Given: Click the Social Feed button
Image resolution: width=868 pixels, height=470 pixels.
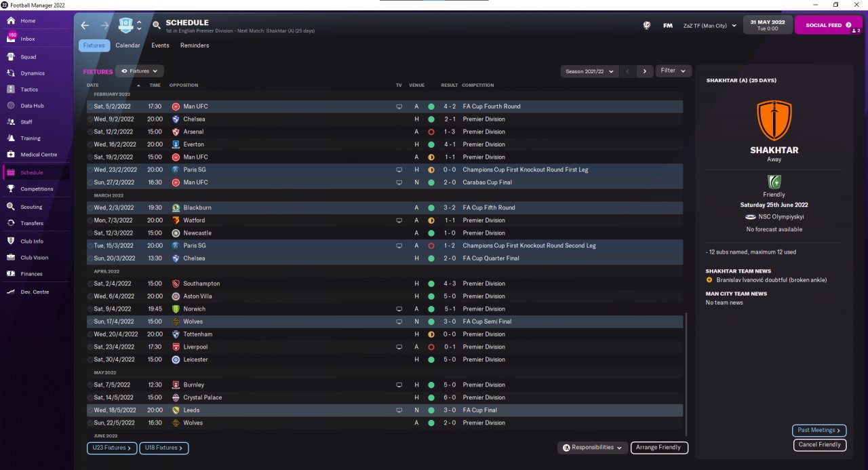Looking at the screenshot, I should click(828, 25).
